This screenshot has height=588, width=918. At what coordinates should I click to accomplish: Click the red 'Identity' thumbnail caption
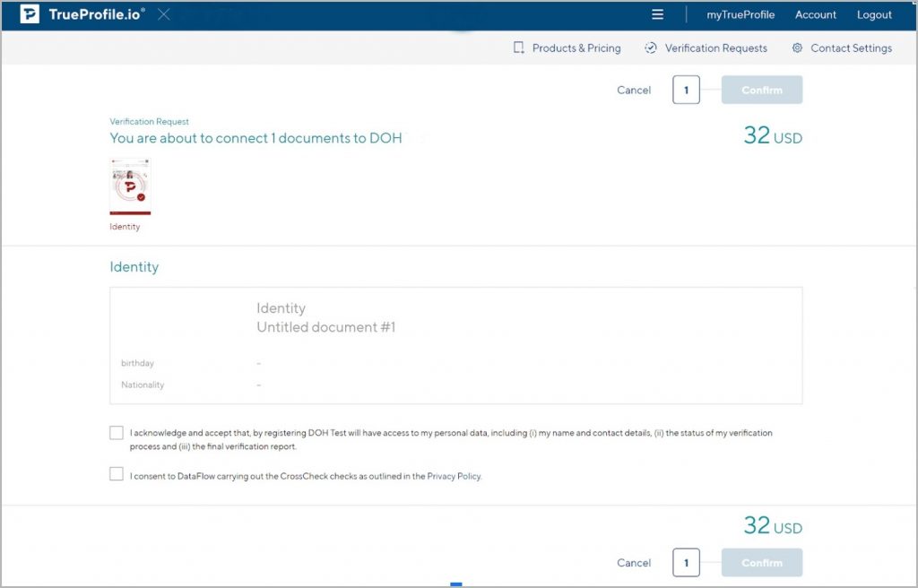pyautogui.click(x=125, y=227)
